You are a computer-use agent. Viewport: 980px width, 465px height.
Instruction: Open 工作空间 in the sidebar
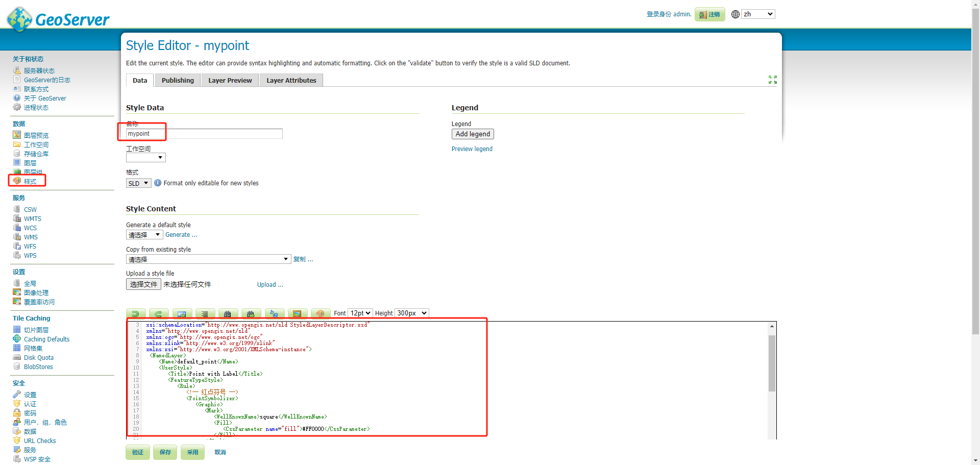click(x=36, y=145)
